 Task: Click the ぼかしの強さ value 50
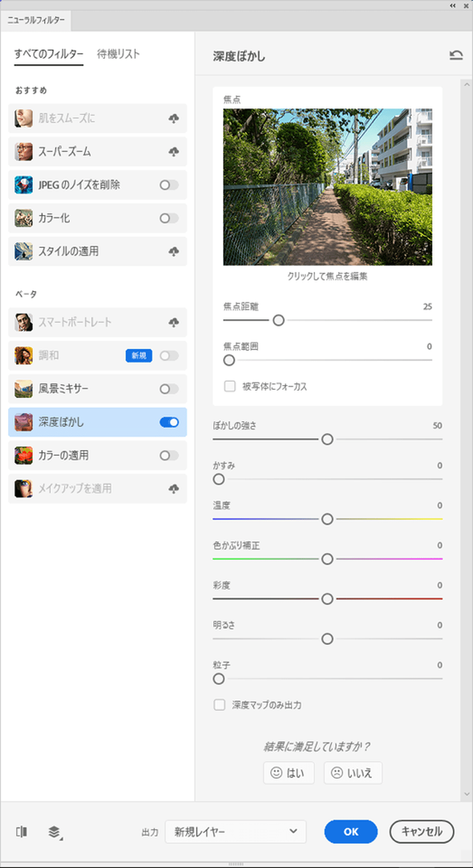[x=437, y=426]
